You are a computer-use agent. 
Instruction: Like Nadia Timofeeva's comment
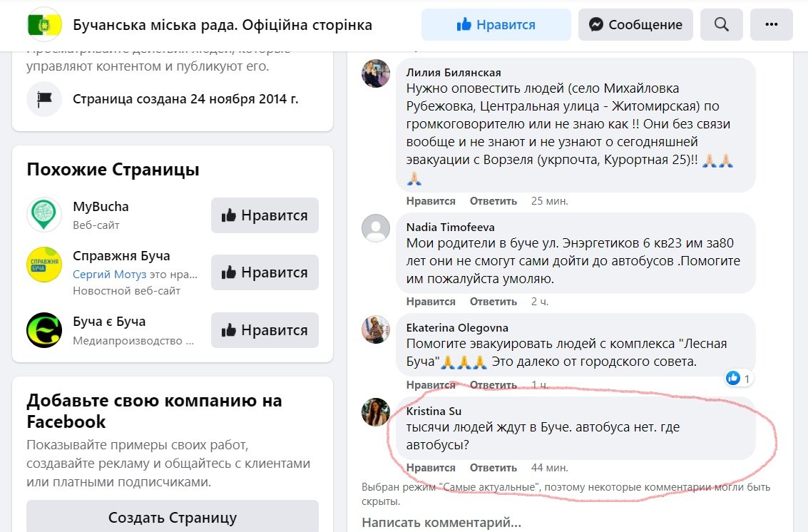[431, 302]
